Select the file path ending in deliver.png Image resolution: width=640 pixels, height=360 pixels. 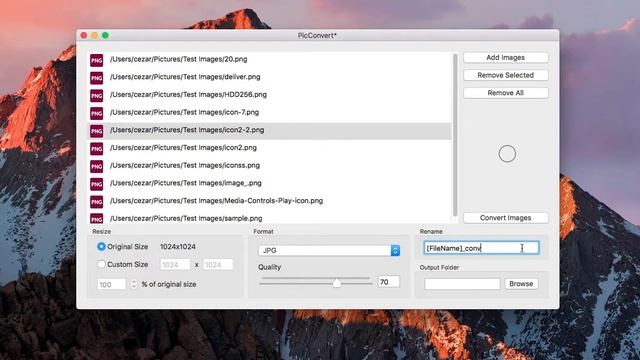point(185,77)
